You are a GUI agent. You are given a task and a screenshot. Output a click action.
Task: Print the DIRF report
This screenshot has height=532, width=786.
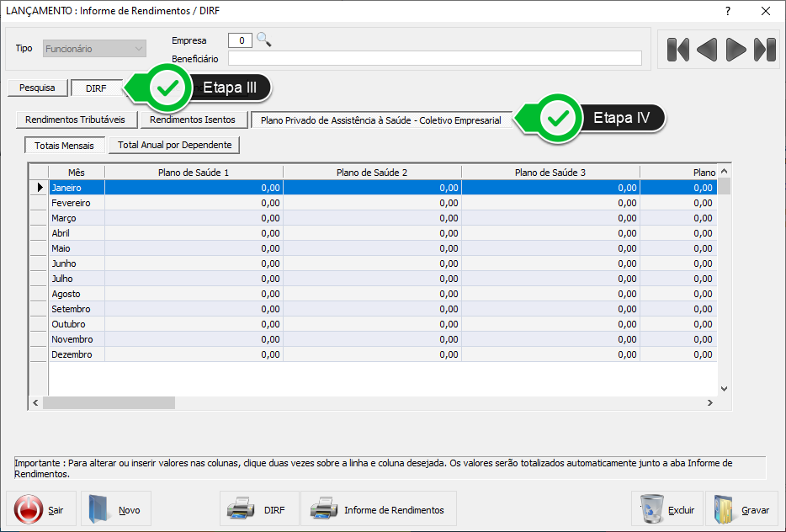tap(259, 509)
